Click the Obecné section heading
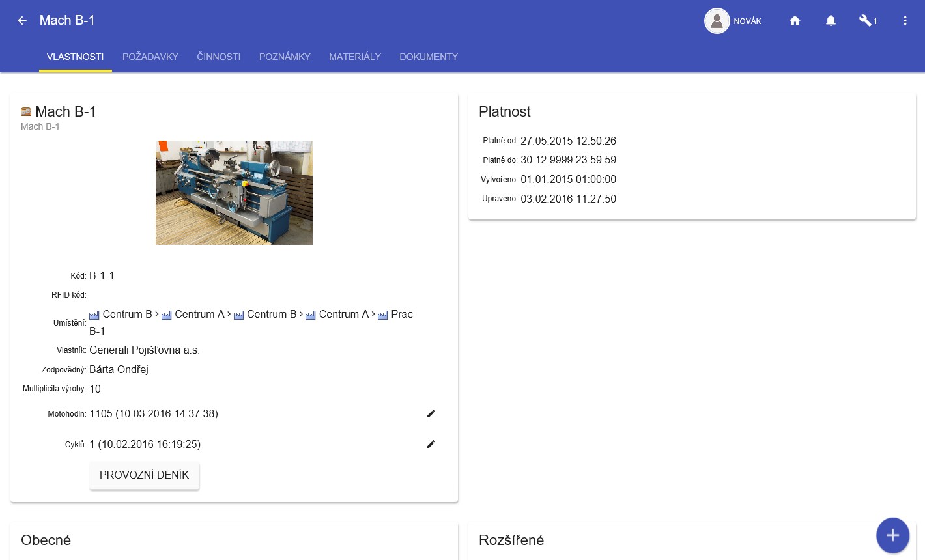Image resolution: width=925 pixels, height=560 pixels. point(46,540)
